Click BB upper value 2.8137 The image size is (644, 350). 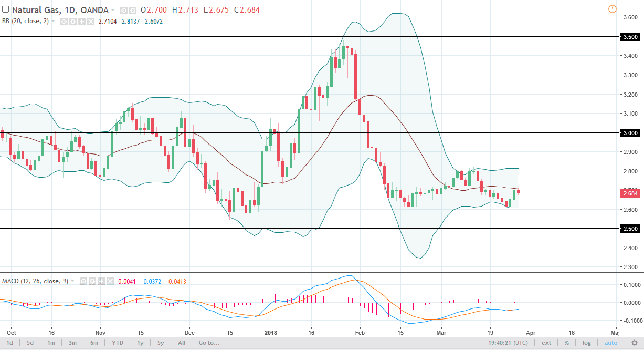coord(131,22)
